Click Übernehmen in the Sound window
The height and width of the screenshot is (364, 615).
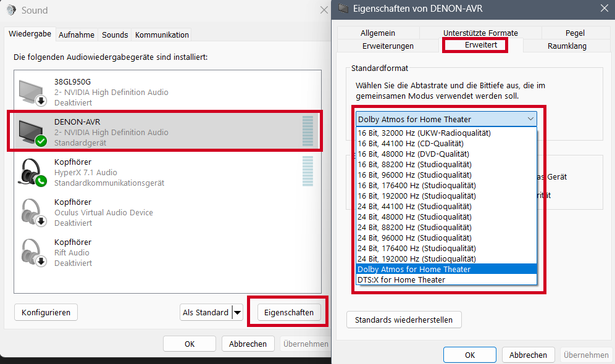(x=306, y=344)
